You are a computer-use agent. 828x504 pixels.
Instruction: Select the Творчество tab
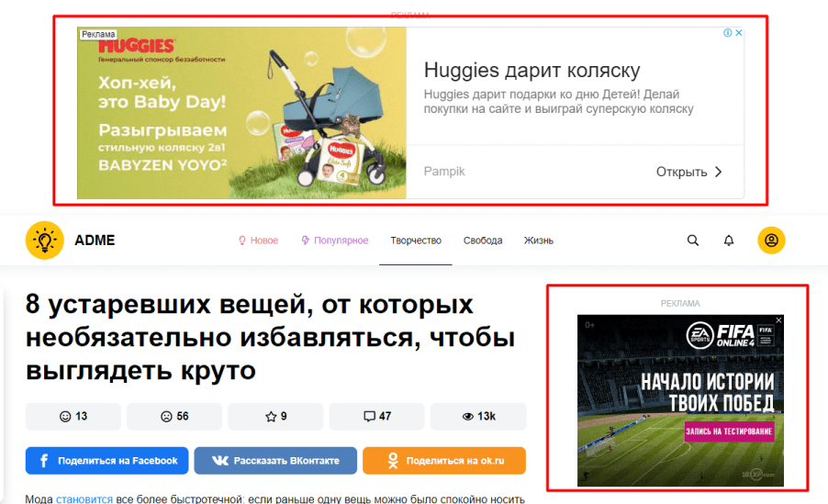tap(416, 241)
